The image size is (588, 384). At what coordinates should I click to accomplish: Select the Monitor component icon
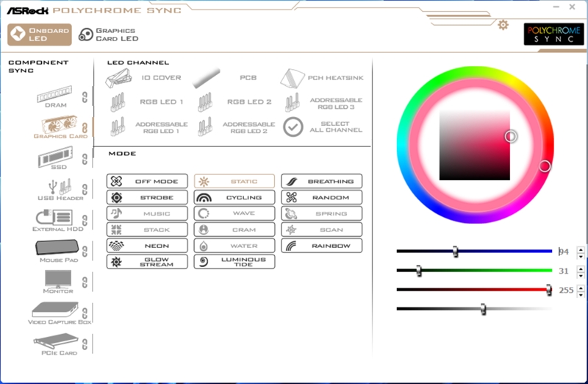pos(58,279)
